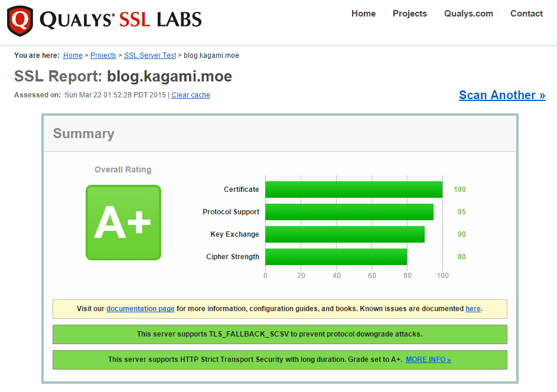Click the chart axis label 60
The image size is (557, 392).
tap(372, 276)
